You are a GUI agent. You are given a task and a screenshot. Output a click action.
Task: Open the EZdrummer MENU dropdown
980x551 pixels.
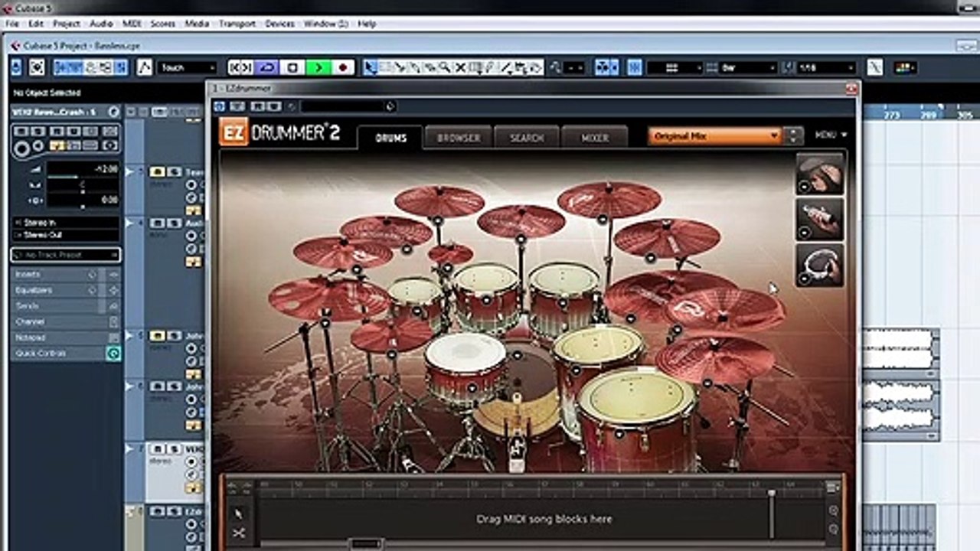coord(831,135)
